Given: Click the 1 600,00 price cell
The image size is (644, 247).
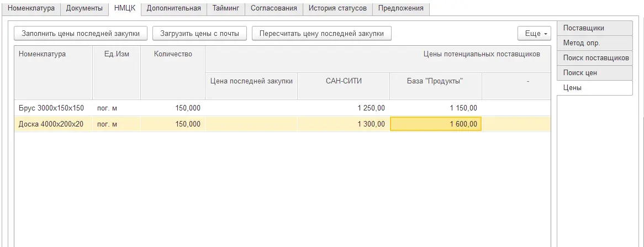Looking at the screenshot, I should tap(436, 124).
